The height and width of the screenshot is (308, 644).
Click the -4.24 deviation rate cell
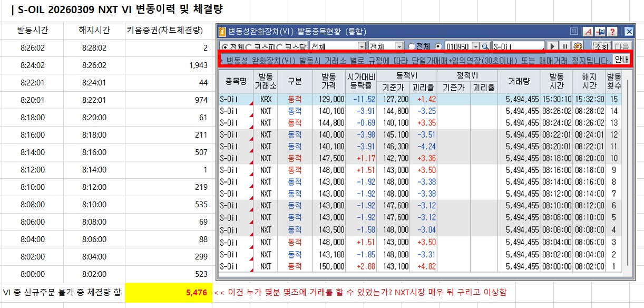coord(424,147)
